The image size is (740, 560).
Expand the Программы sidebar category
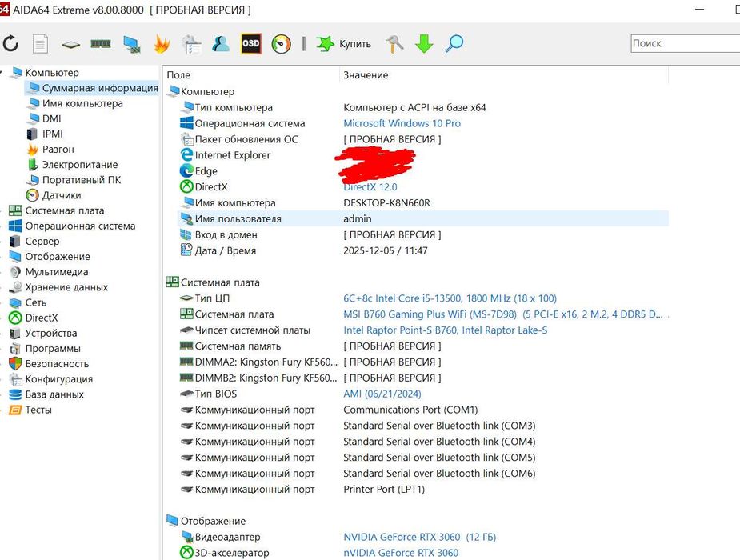click(52, 349)
